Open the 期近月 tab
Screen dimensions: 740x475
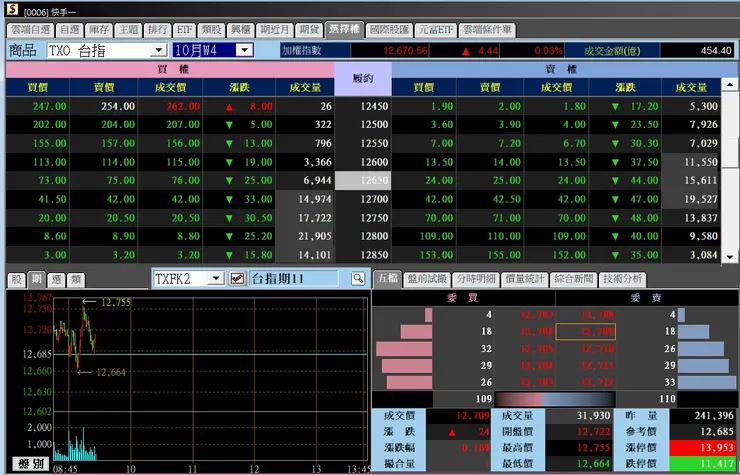pyautogui.click(x=274, y=30)
